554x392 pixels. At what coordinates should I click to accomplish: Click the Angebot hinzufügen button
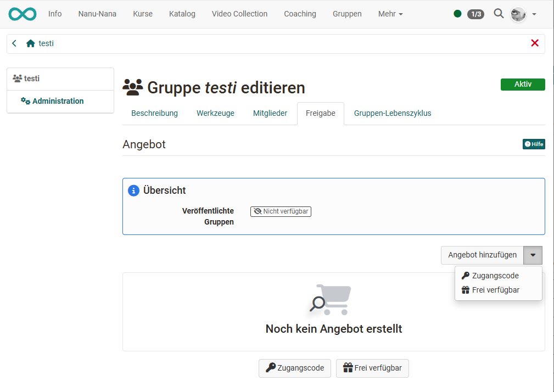[x=483, y=255]
